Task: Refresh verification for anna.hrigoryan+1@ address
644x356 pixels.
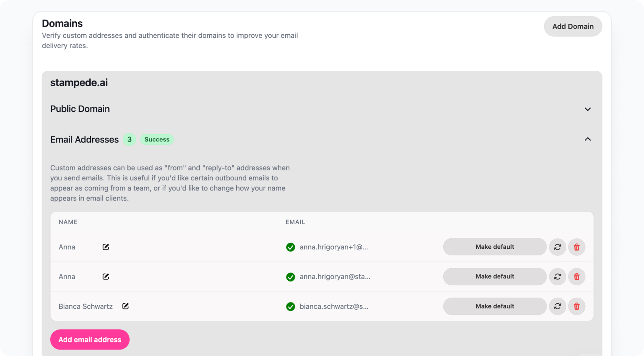Action: tap(557, 247)
